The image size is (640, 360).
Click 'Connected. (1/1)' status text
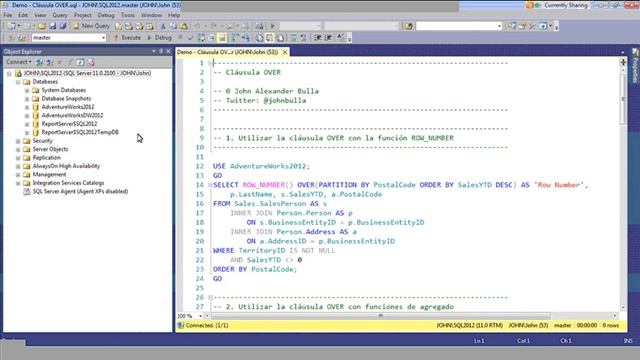point(207,326)
